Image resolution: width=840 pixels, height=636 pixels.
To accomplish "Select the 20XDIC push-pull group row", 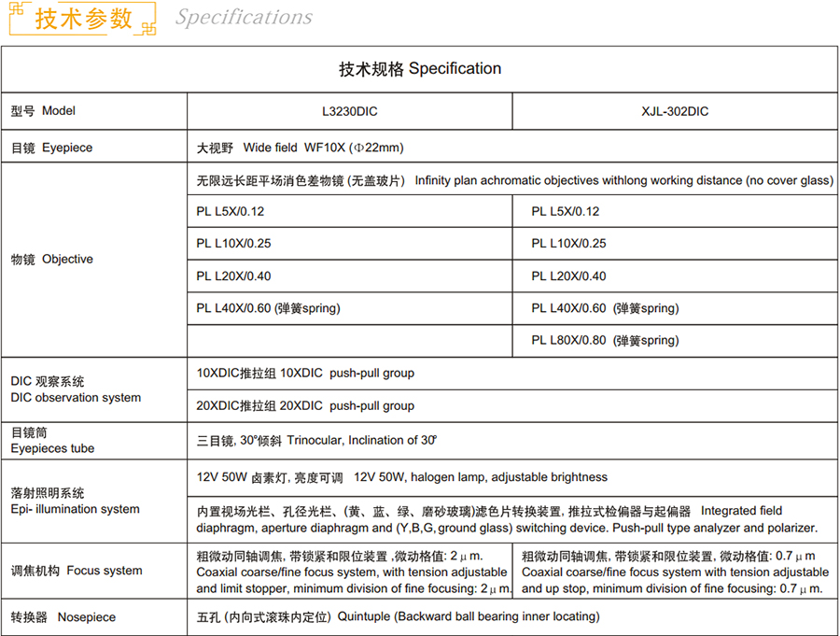I will (x=305, y=405).
